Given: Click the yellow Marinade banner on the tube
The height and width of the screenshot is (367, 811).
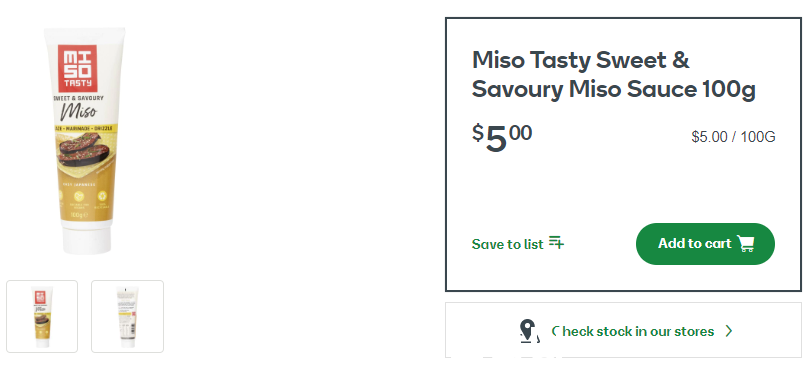Looking at the screenshot, I should [x=86, y=128].
